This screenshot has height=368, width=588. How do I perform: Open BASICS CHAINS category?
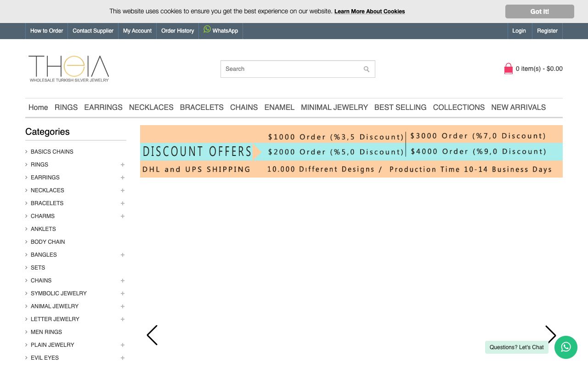click(52, 152)
